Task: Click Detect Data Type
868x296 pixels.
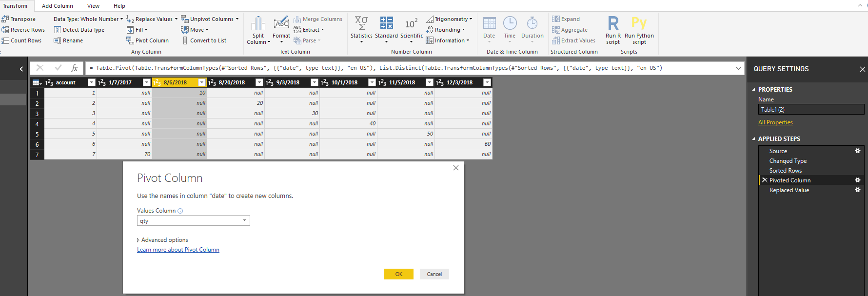Action: point(79,30)
